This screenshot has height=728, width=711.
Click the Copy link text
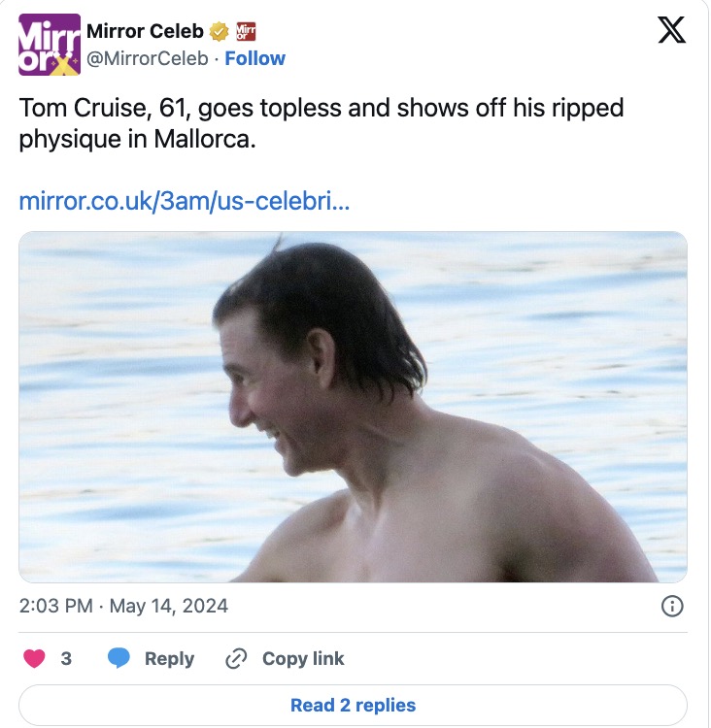[303, 658]
